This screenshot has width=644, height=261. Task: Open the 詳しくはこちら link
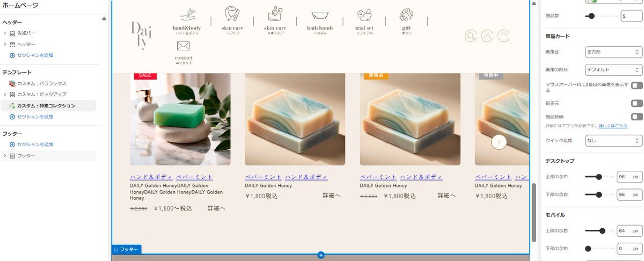[613, 126]
